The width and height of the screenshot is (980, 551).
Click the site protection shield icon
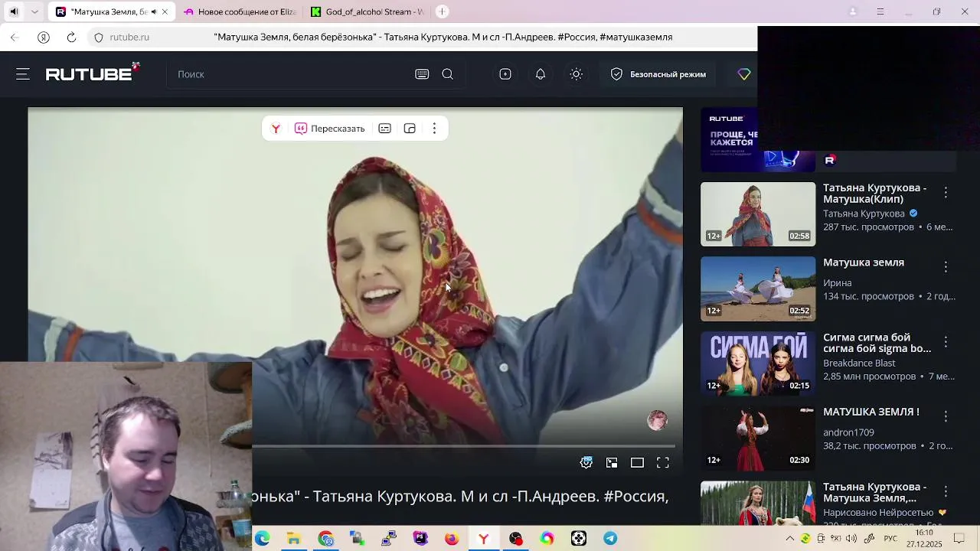(99, 37)
